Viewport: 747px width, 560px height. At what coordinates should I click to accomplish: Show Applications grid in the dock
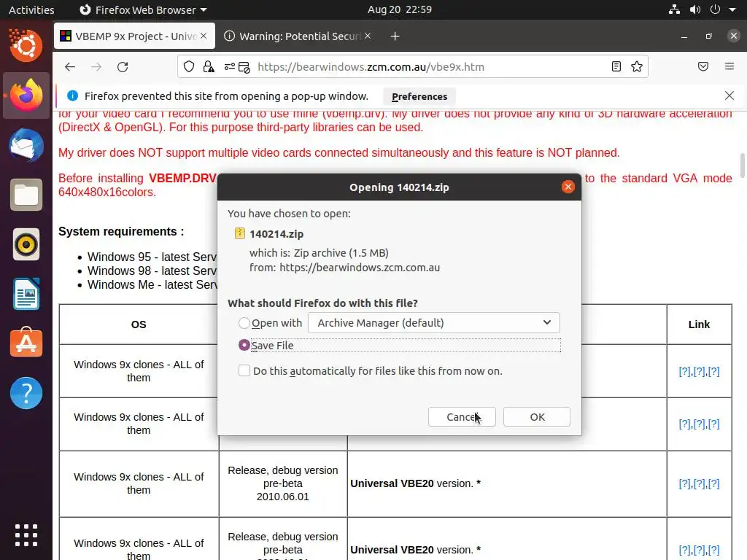click(26, 535)
